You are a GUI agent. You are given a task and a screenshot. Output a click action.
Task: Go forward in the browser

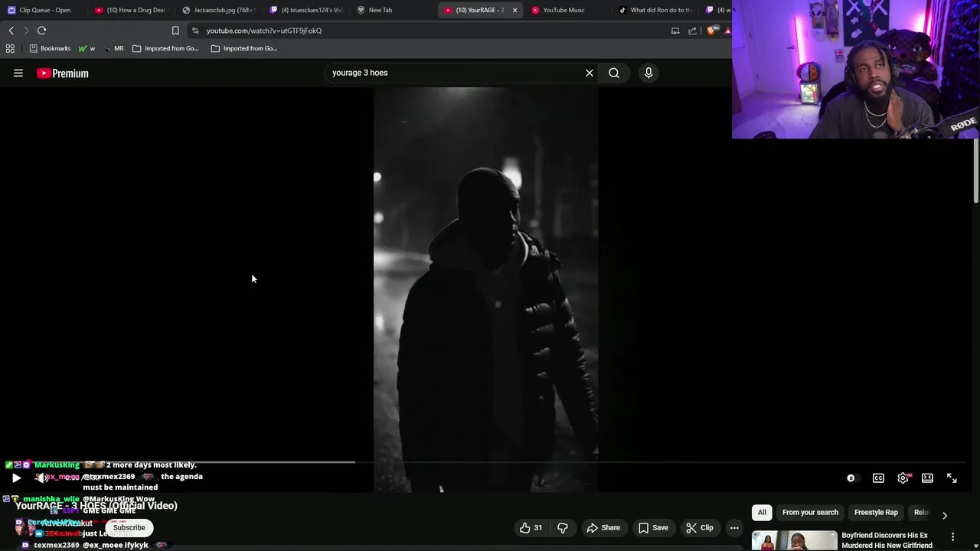click(x=26, y=31)
